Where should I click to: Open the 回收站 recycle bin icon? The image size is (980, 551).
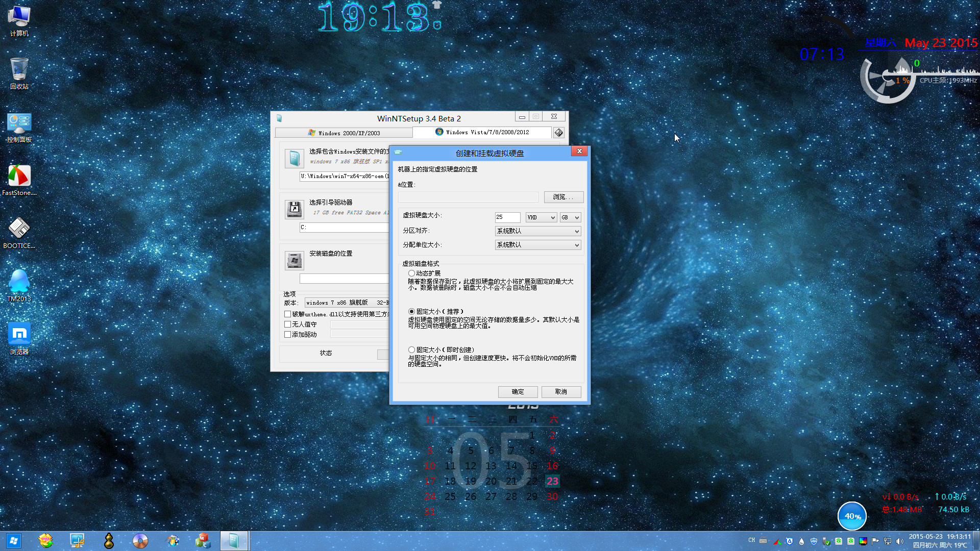click(19, 73)
